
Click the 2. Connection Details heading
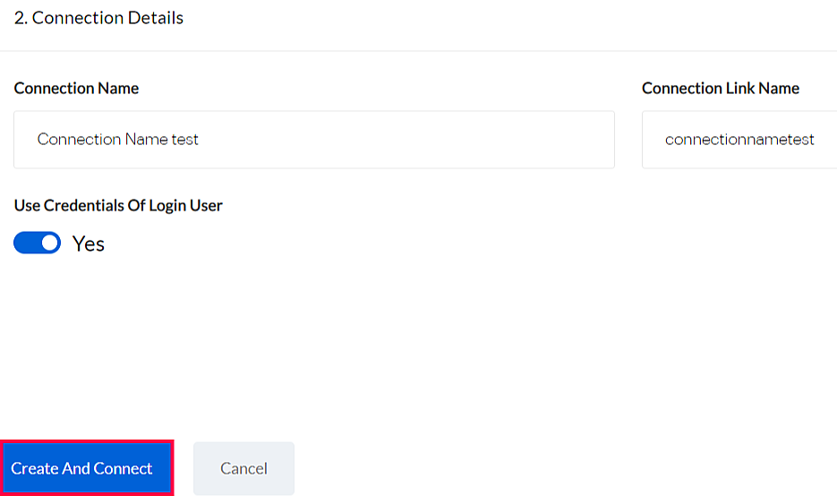pyautogui.click(x=98, y=18)
